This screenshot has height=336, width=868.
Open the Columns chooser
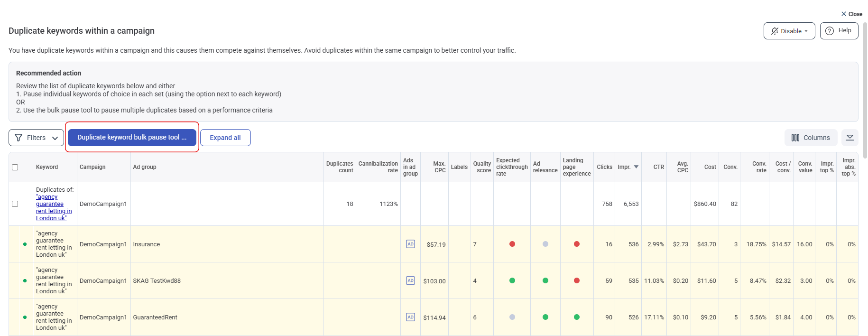pos(811,138)
